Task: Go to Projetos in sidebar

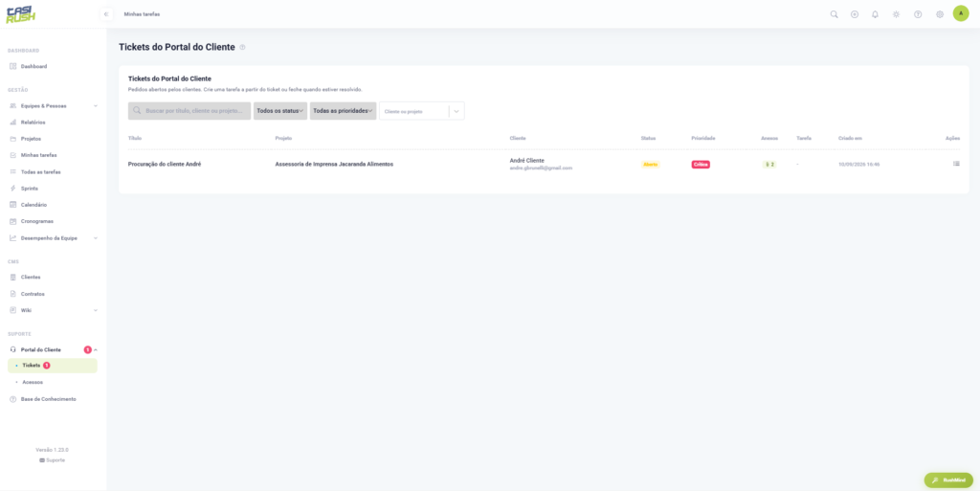Action: coord(54,139)
